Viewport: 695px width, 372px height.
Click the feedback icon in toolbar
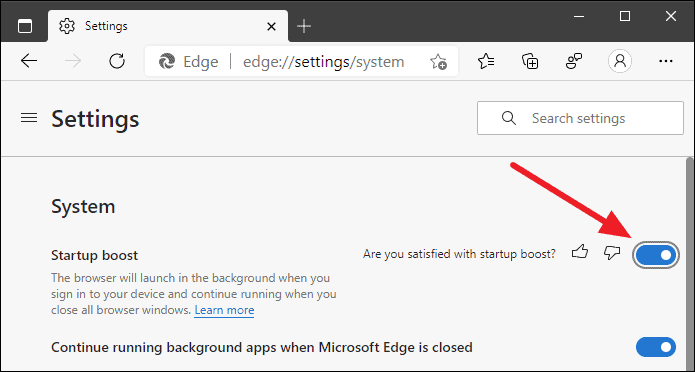point(574,61)
